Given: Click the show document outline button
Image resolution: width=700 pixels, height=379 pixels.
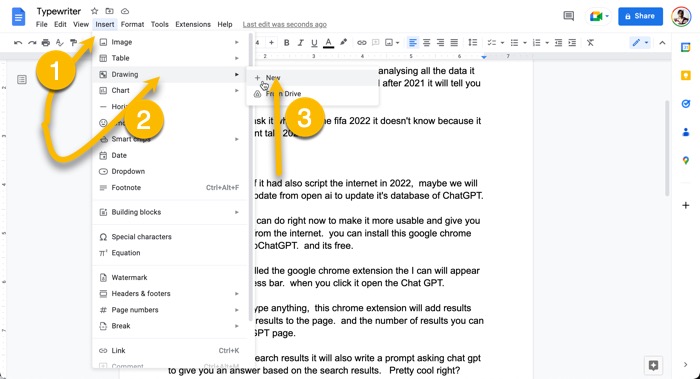Looking at the screenshot, I should tap(22, 80).
